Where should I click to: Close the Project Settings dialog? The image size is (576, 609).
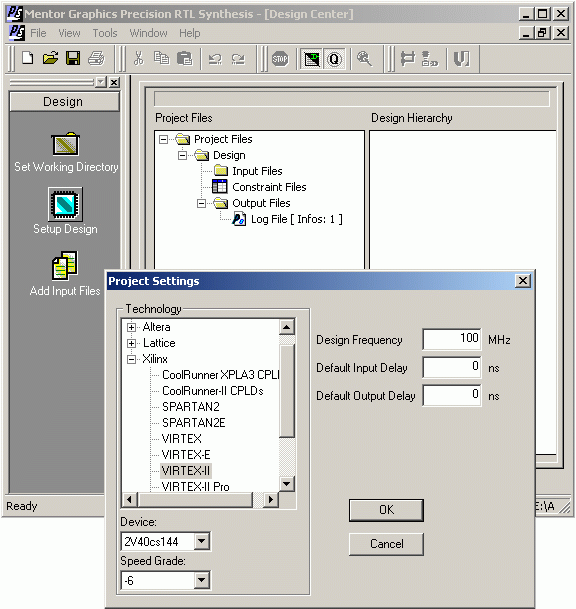[x=523, y=280]
